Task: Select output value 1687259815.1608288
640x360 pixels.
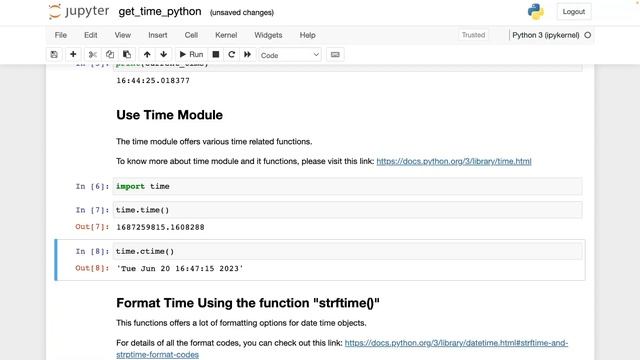Action: pyautogui.click(x=160, y=227)
